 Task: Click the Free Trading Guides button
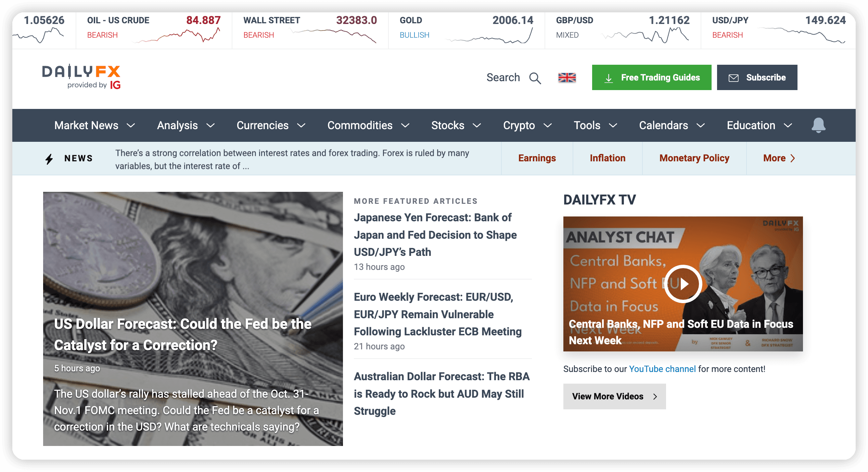coord(651,77)
